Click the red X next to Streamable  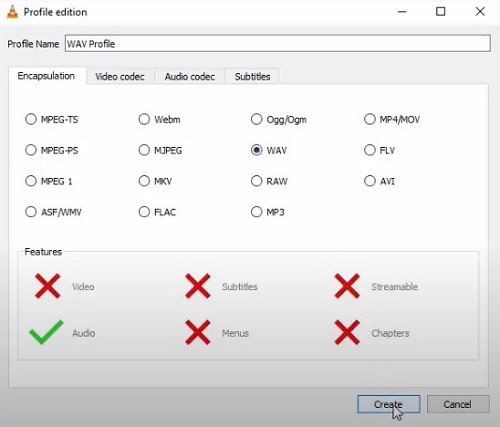click(347, 286)
